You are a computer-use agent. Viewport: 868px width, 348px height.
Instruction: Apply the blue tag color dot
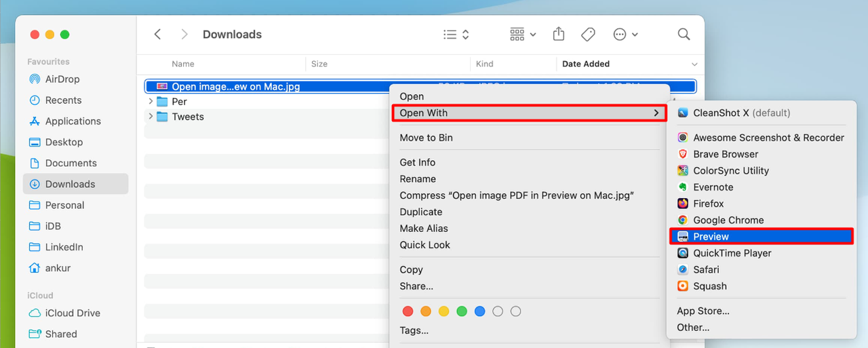coord(480,311)
